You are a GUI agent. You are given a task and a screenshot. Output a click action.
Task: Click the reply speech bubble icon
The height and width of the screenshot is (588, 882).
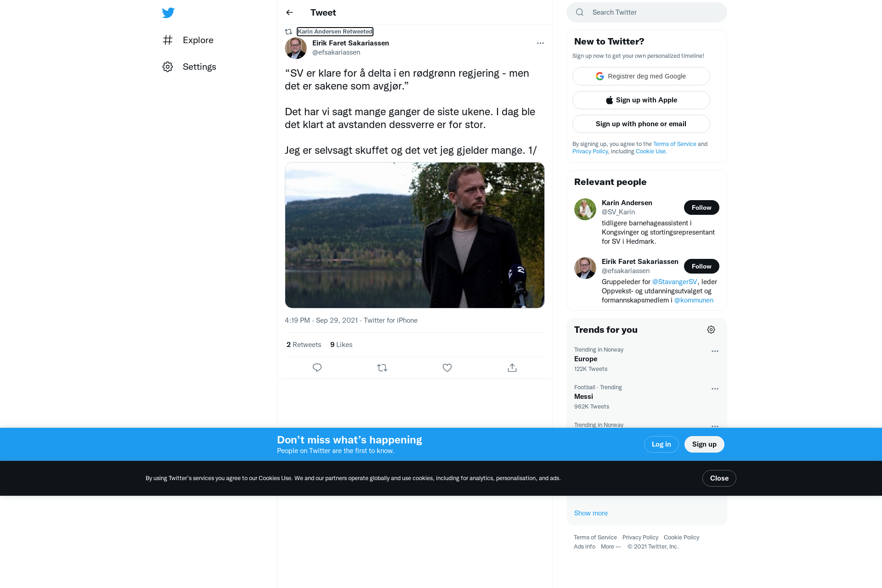coord(317,368)
